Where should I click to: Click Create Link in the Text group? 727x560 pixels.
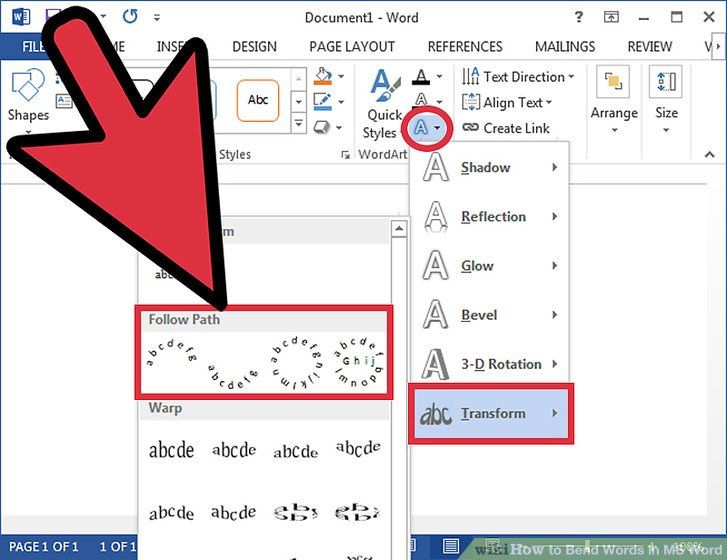506,127
